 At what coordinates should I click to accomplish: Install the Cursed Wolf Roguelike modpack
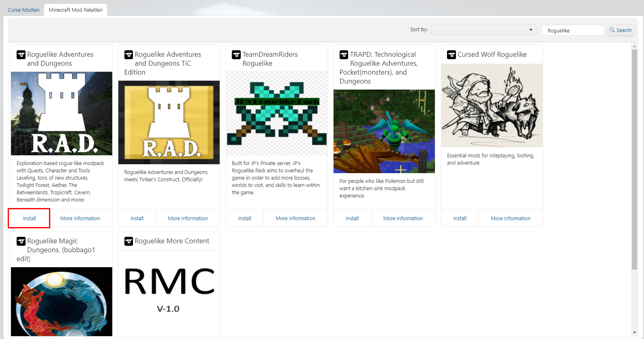coord(460,218)
